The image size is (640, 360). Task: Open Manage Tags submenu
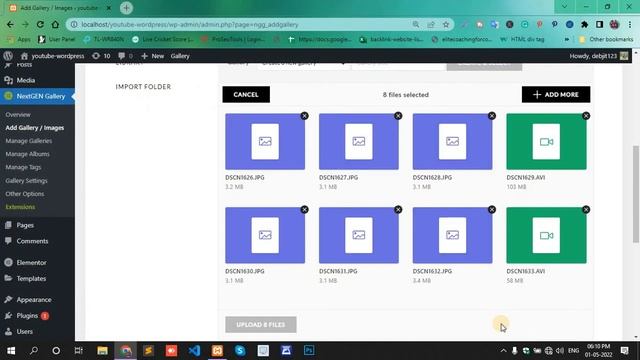[x=23, y=167]
